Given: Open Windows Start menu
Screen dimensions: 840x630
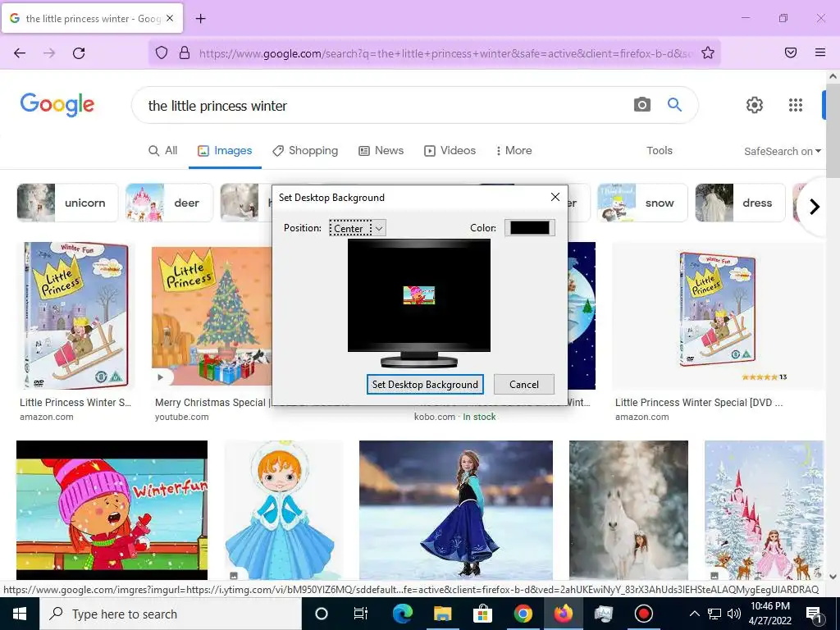Looking at the screenshot, I should [20, 614].
